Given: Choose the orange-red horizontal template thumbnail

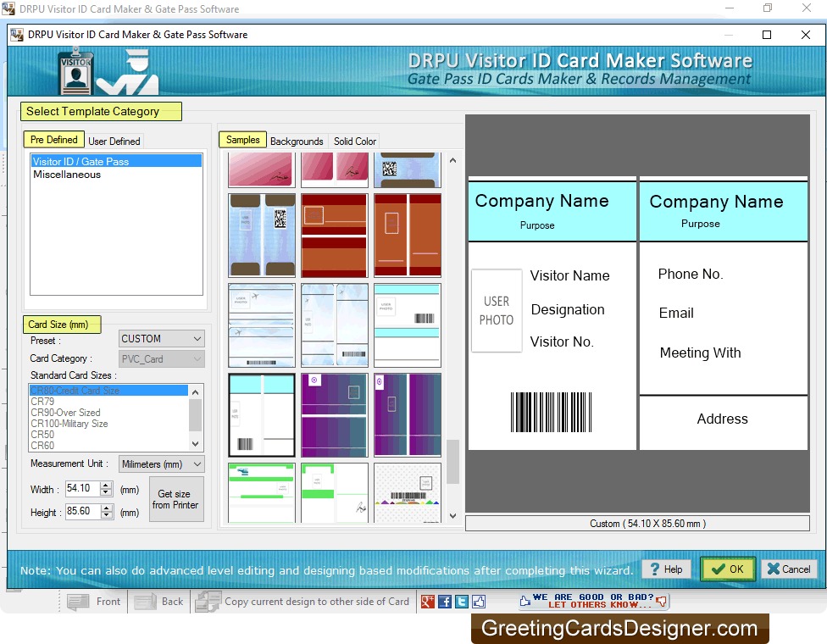Looking at the screenshot, I should tap(335, 236).
